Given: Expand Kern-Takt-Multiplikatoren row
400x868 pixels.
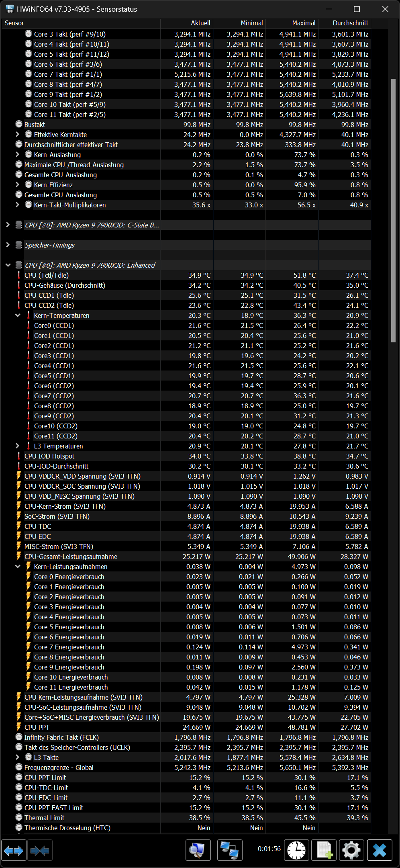Looking at the screenshot, I should pos(17,205).
